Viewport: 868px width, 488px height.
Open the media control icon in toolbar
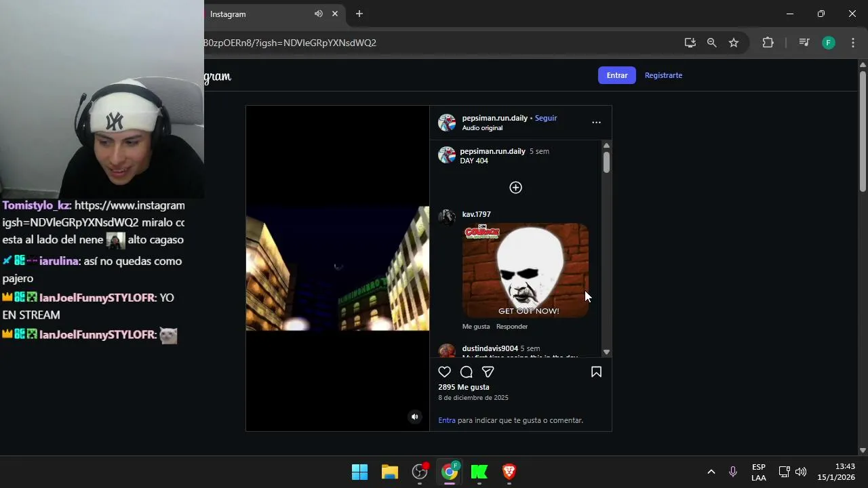(804, 43)
